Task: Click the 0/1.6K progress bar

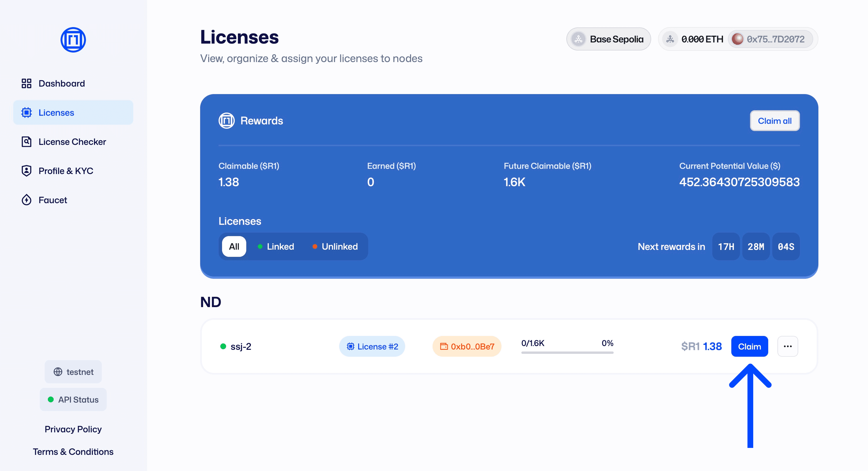Action: click(x=567, y=353)
